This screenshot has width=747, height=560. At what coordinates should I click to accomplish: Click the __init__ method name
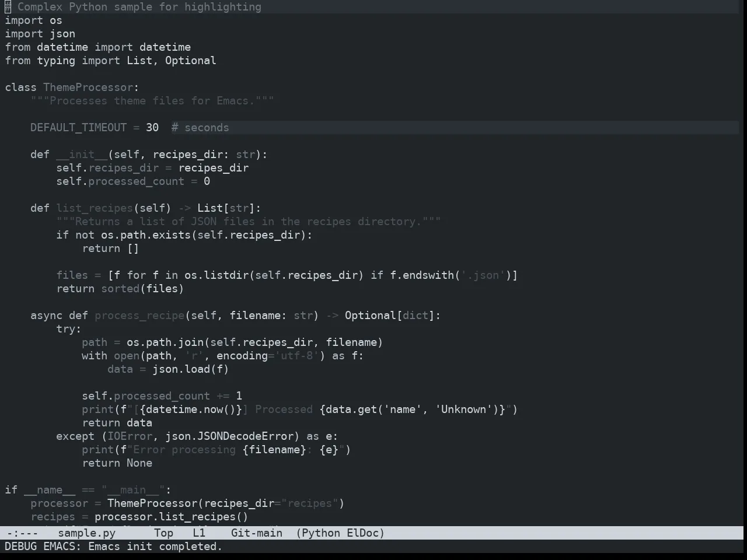point(82,155)
